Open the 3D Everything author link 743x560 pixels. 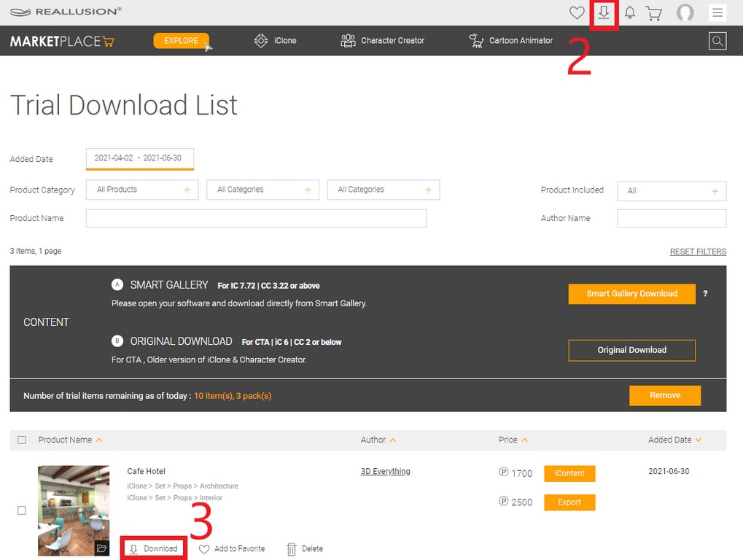click(x=385, y=471)
